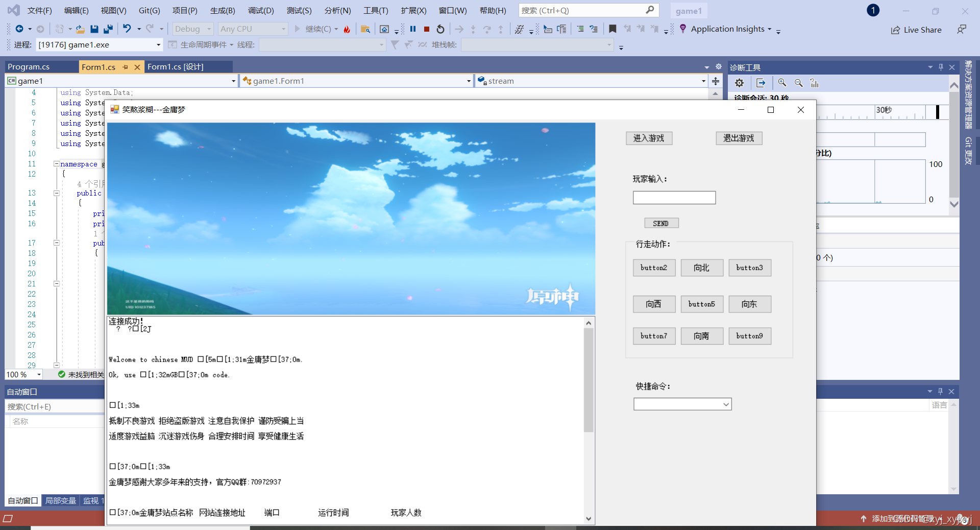
Task: Click the game output scrollbar down arrow
Action: tap(589, 519)
